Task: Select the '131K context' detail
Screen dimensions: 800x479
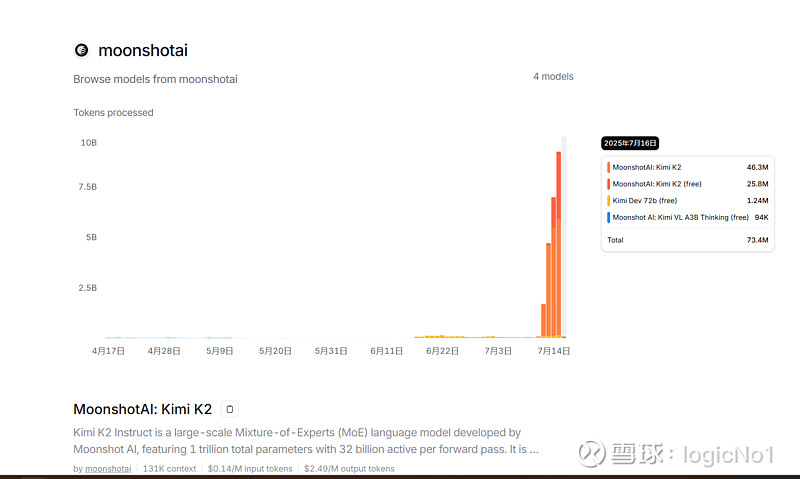Action: [169, 468]
